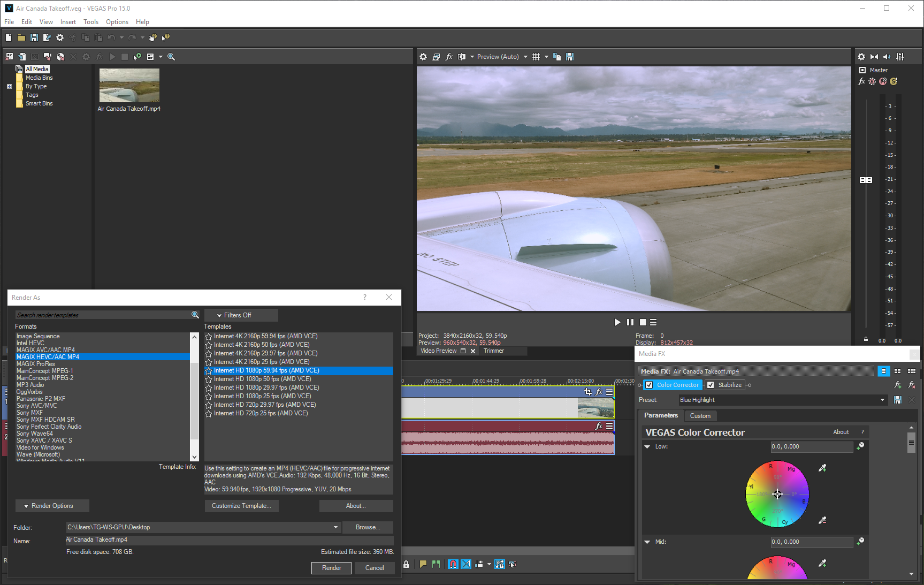Create a new project with the New icon
924x585 pixels.
tap(9, 37)
